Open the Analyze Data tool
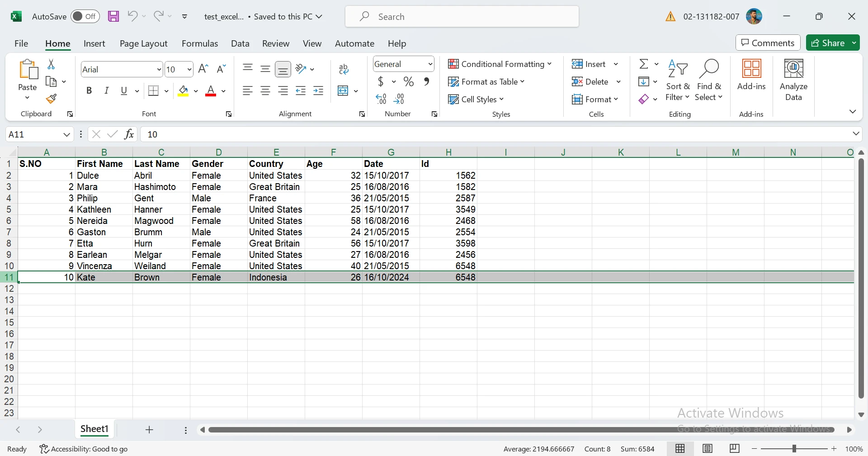 [793, 80]
